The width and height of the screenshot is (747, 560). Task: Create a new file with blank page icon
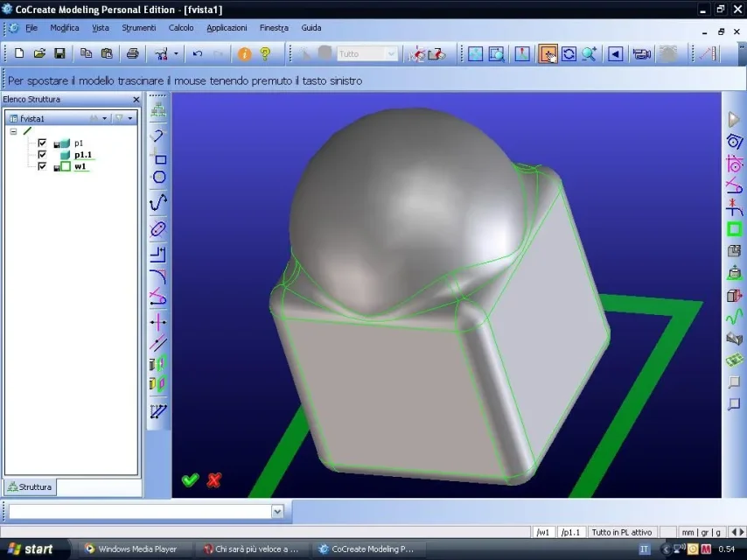pos(19,53)
